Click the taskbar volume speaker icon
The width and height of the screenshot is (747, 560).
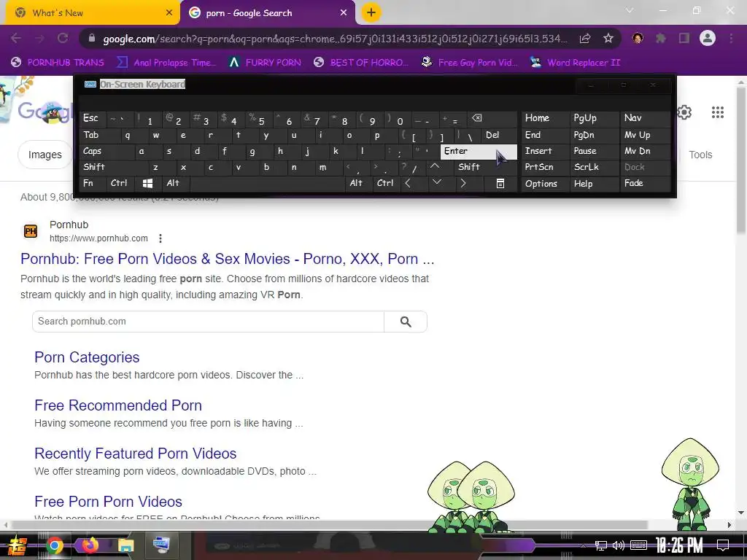click(619, 545)
